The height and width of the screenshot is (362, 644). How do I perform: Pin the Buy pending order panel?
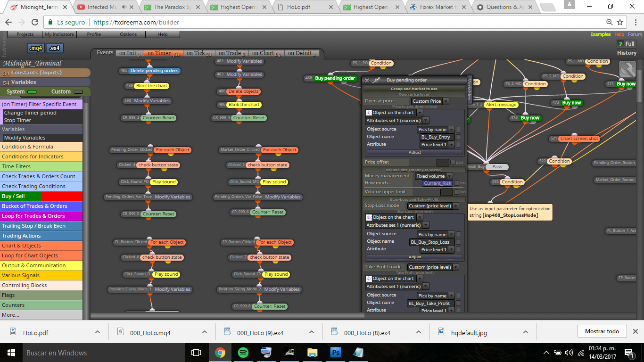point(376,81)
